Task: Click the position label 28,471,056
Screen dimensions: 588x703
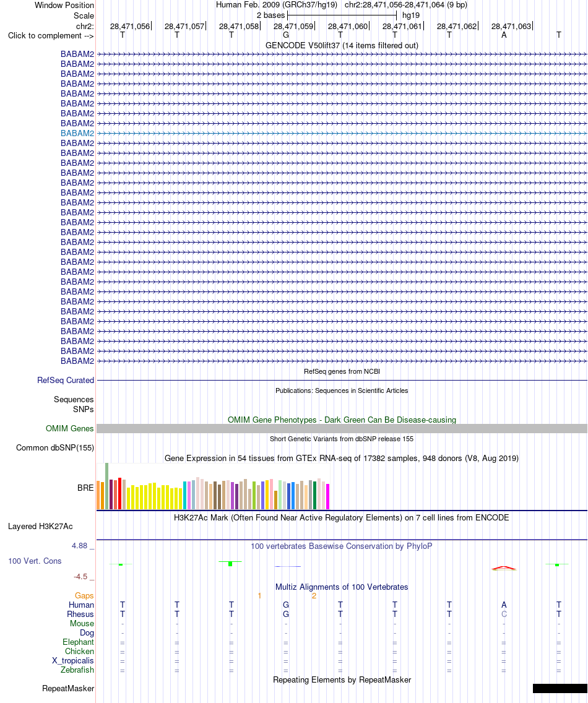Action: click(130, 26)
